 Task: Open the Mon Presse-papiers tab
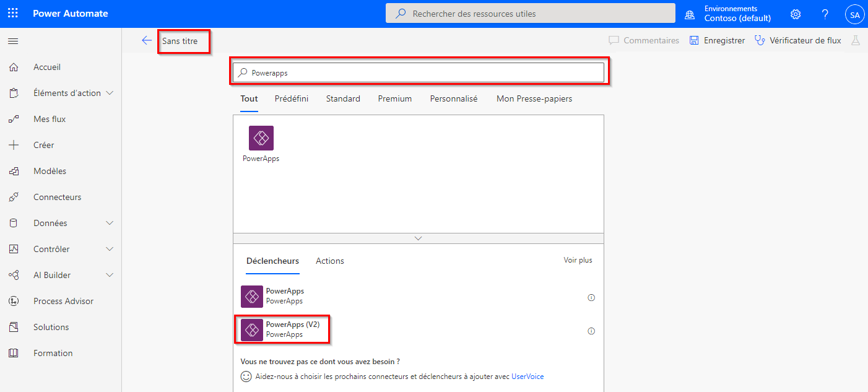pos(534,99)
